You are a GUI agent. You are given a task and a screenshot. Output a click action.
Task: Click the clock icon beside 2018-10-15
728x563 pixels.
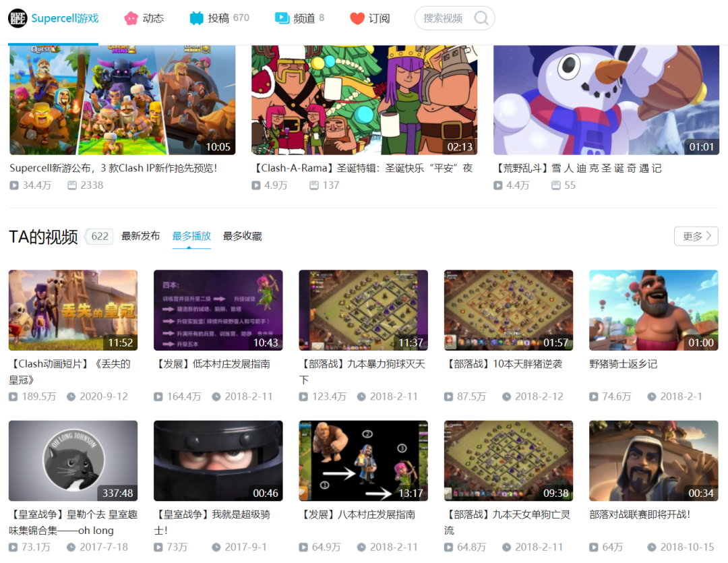tap(652, 547)
